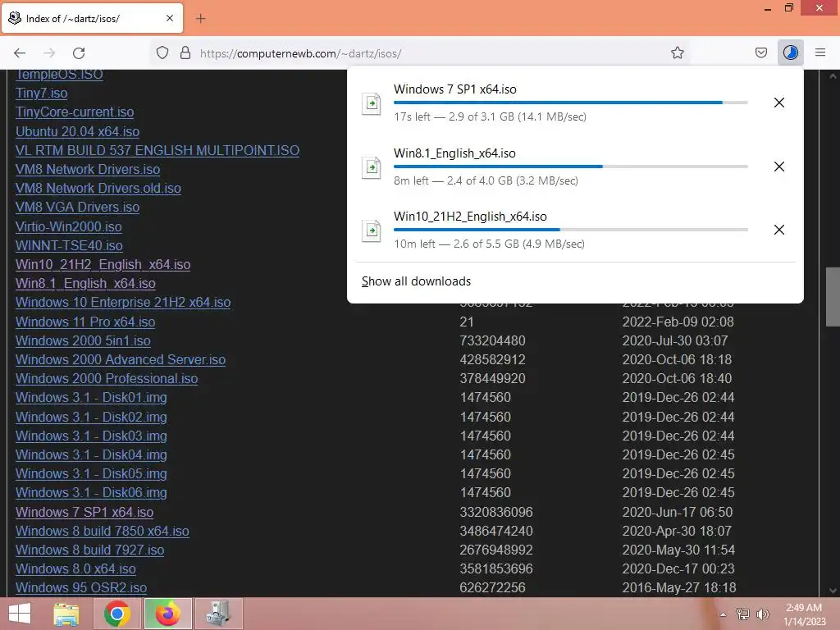Screen dimensions: 840x630
Task: Open a new tab
Action: 200,19
